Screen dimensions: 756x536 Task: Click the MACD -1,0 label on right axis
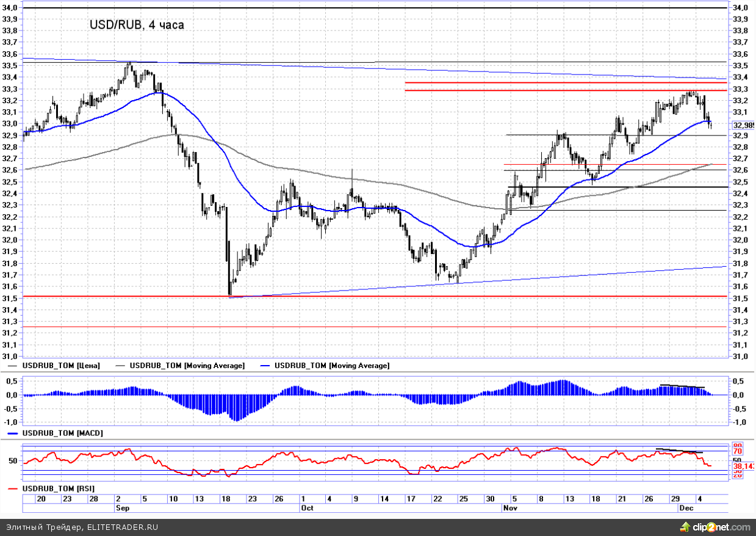pos(738,422)
